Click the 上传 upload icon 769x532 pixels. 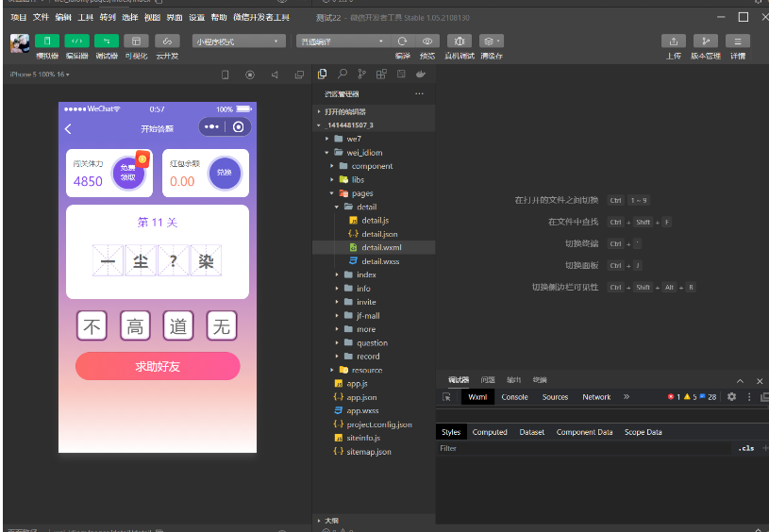(x=674, y=42)
